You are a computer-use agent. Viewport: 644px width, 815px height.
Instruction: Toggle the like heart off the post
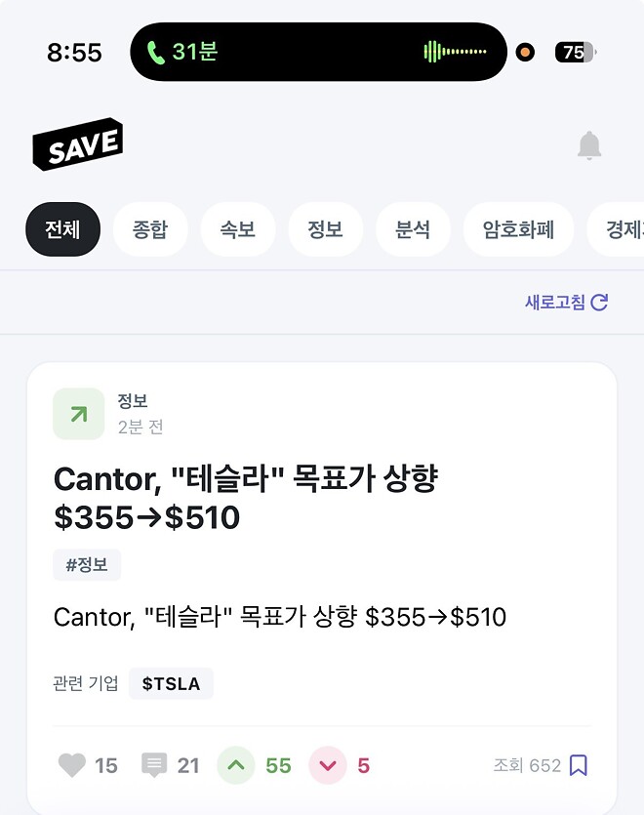(x=71, y=765)
